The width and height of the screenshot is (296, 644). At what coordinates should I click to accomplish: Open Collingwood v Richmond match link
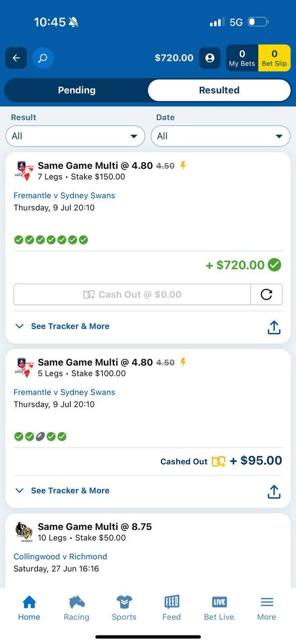point(60,556)
